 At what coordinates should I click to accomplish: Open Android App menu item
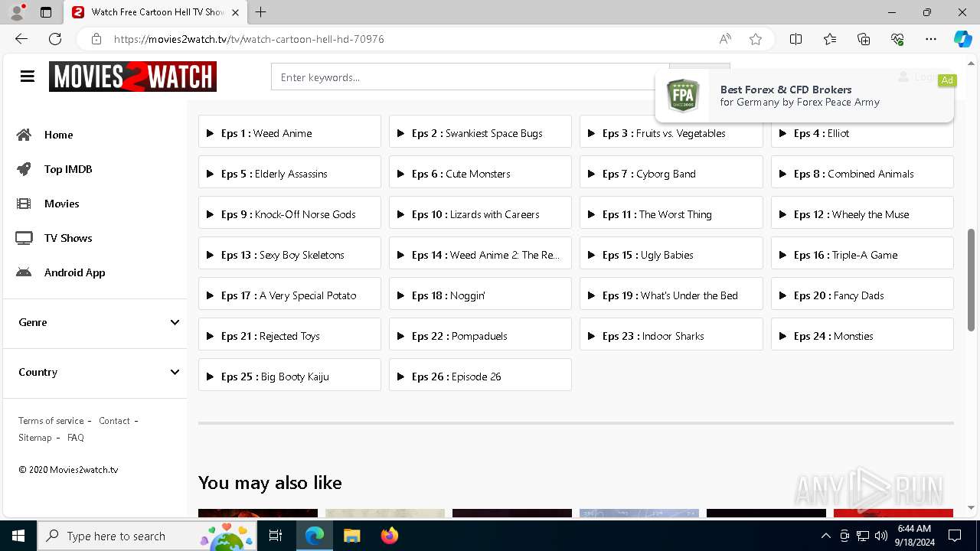(x=74, y=272)
